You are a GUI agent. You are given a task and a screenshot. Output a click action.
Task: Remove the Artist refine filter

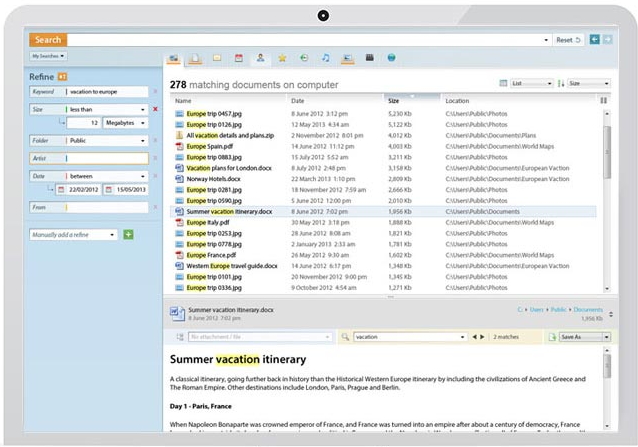155,158
